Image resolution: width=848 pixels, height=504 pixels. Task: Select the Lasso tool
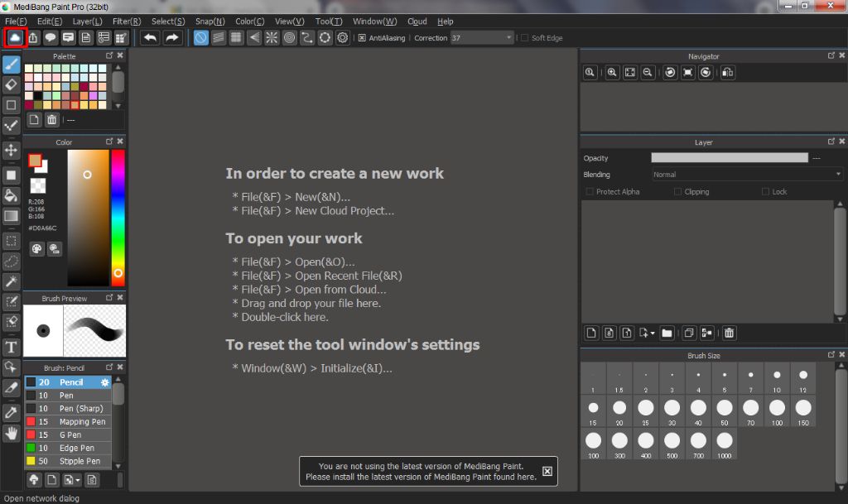click(12, 262)
